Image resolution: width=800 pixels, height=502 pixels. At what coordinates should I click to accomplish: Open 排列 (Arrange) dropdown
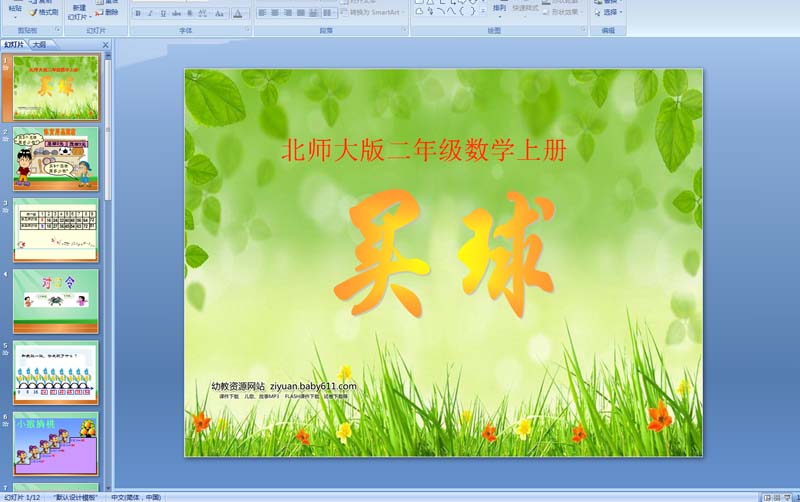[499, 10]
